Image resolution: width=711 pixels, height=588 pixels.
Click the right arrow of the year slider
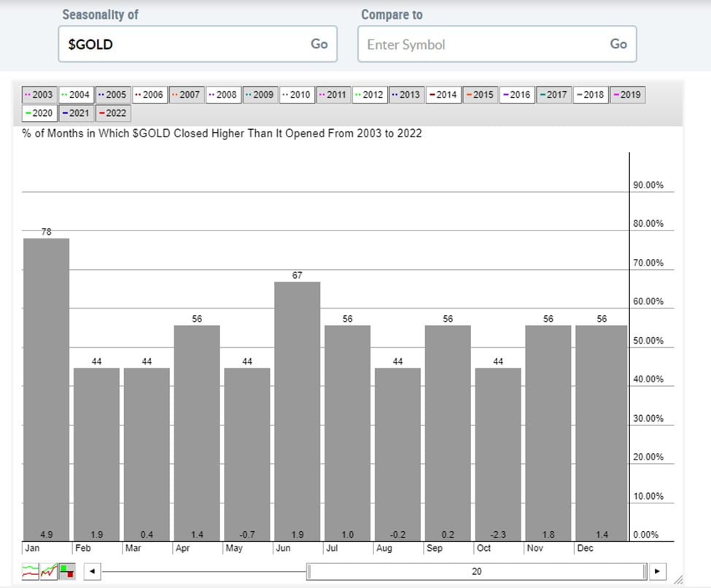[x=658, y=571]
